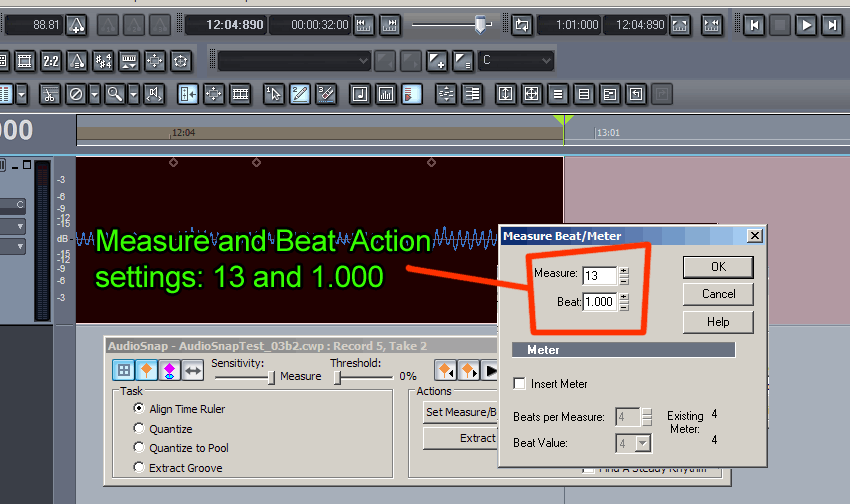Choose the Extract Groove task option
Image resolution: width=850 pixels, height=504 pixels.
[140, 468]
